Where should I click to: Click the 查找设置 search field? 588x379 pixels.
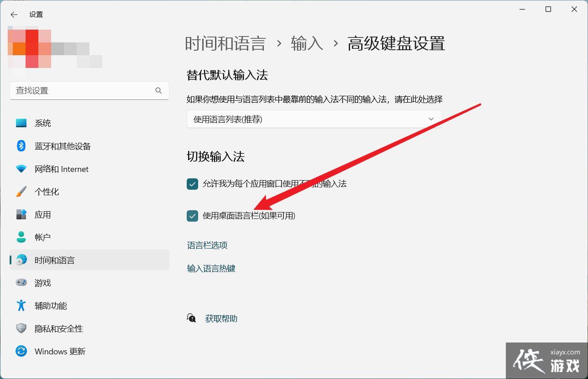[x=82, y=91]
